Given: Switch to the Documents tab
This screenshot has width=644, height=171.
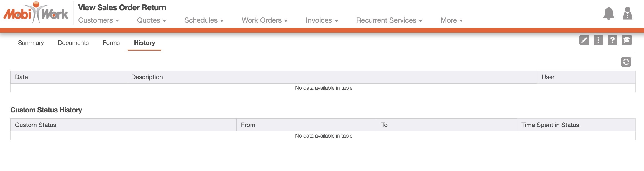Looking at the screenshot, I should pyautogui.click(x=73, y=43).
